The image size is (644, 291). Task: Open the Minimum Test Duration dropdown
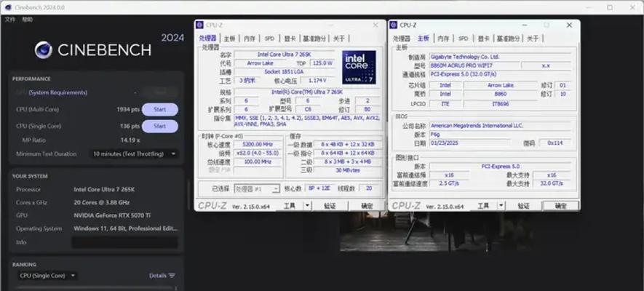pos(134,154)
